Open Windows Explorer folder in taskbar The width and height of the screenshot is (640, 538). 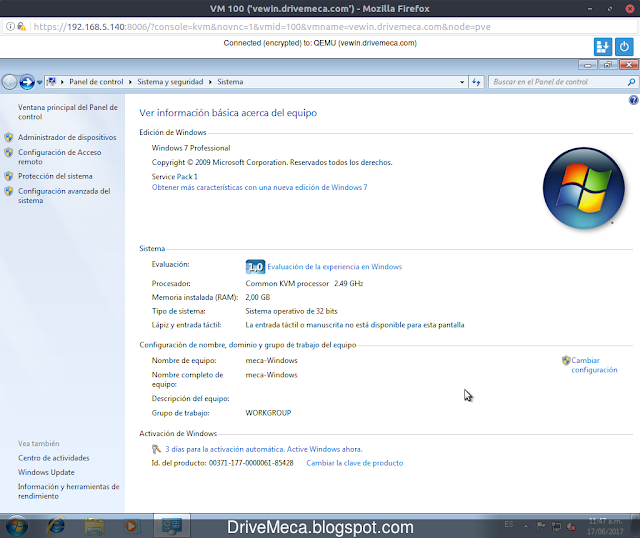[94, 526]
